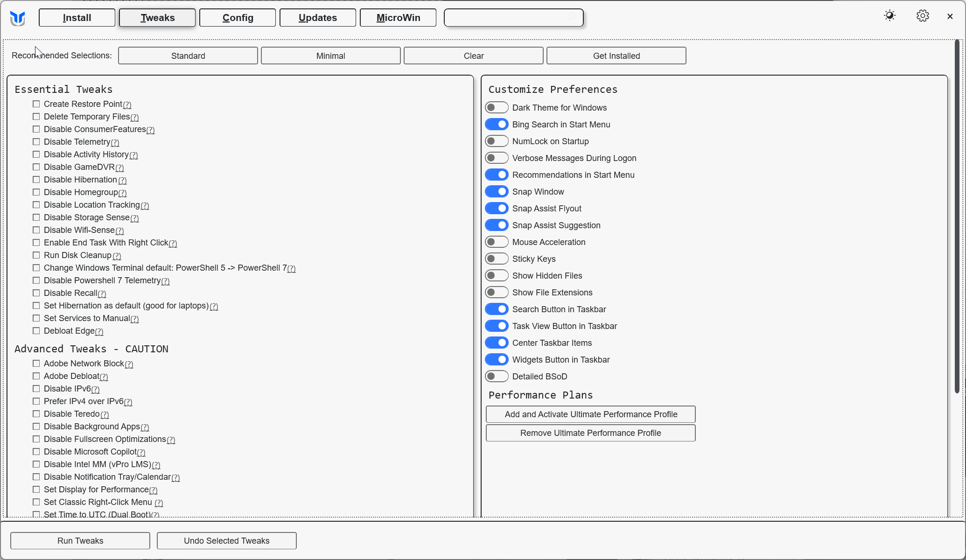Click the search magnifier icon
Viewport: 966px width, 560px height.
(571, 18)
